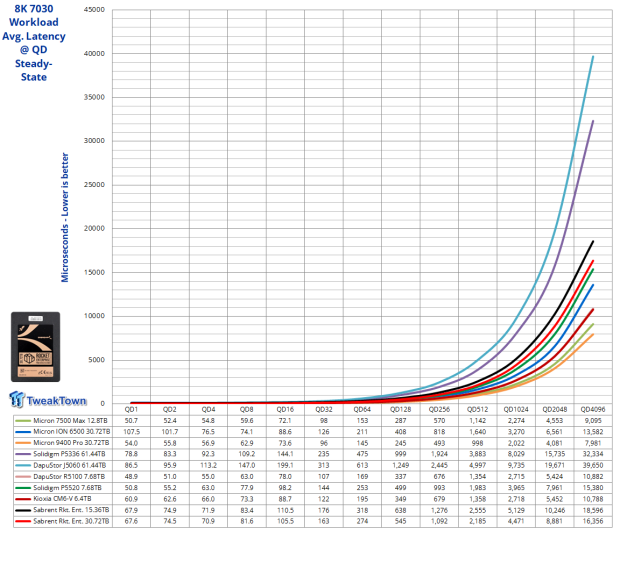
Task: Click 'Solidigm P5520 7.68TB' legend row label
Action: click(x=67, y=488)
